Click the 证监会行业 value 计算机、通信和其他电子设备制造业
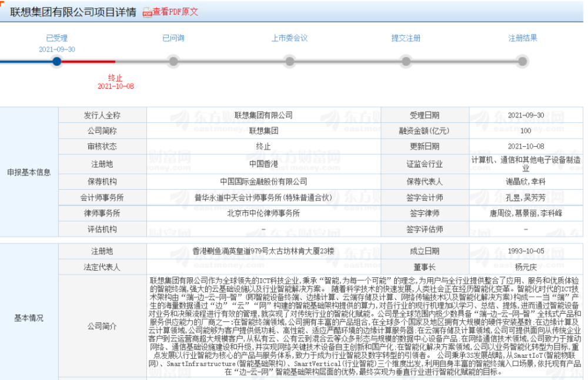 (x=526, y=164)
